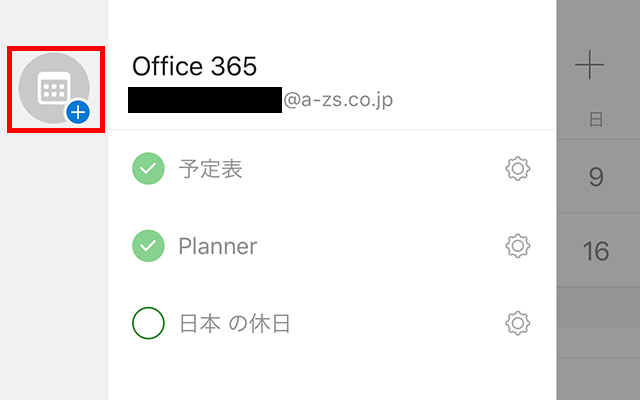The height and width of the screenshot is (400, 640).
Task: Select the 日本の休日 calendar label
Action: (235, 324)
